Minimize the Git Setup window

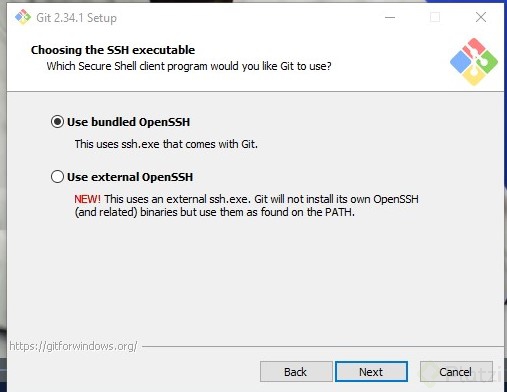tap(390, 17)
